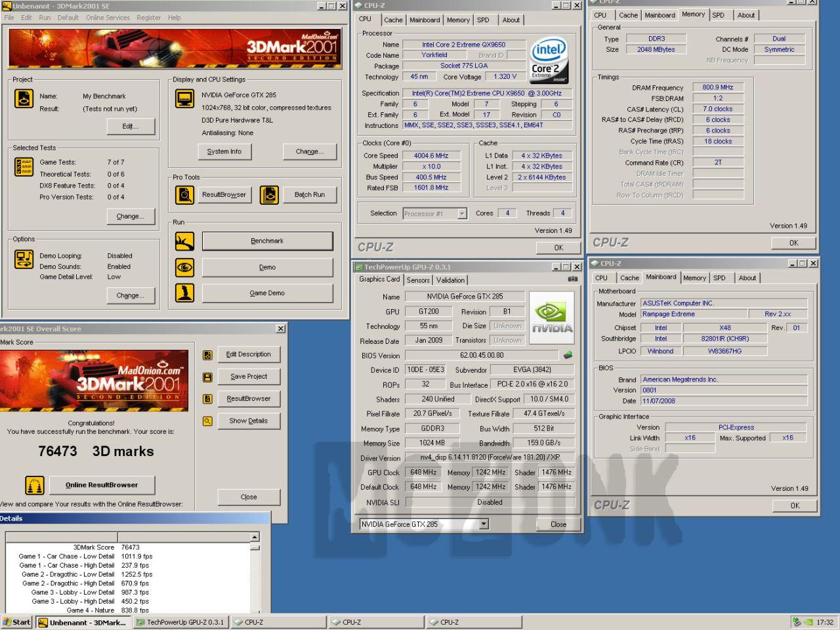Click the Game Demo button
This screenshot has width=840, height=630.
(267, 293)
